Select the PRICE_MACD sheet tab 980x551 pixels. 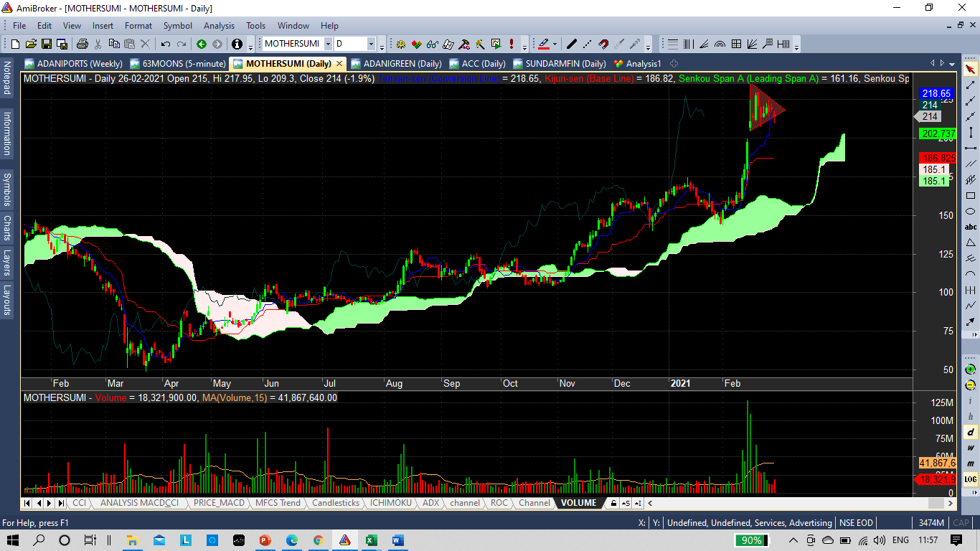click(219, 503)
